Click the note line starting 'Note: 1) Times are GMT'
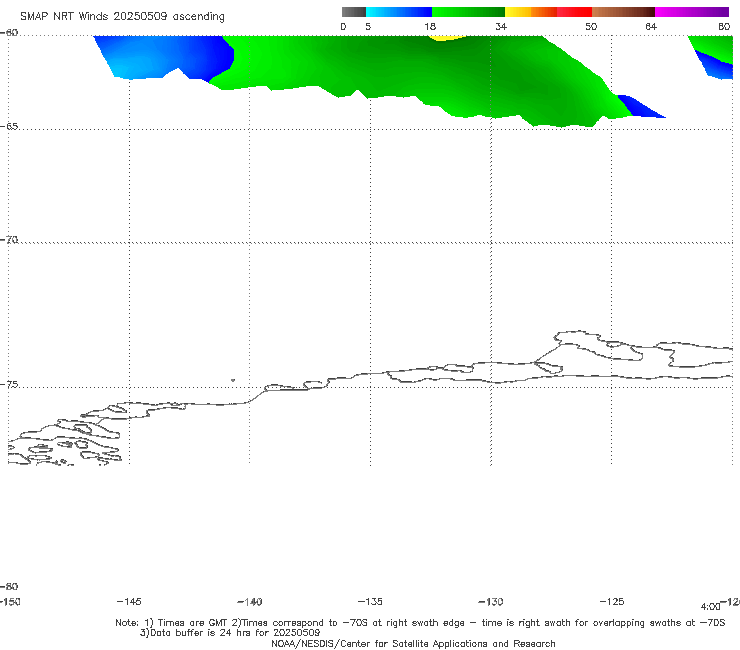The height and width of the screenshot is (650, 740). pos(420,623)
